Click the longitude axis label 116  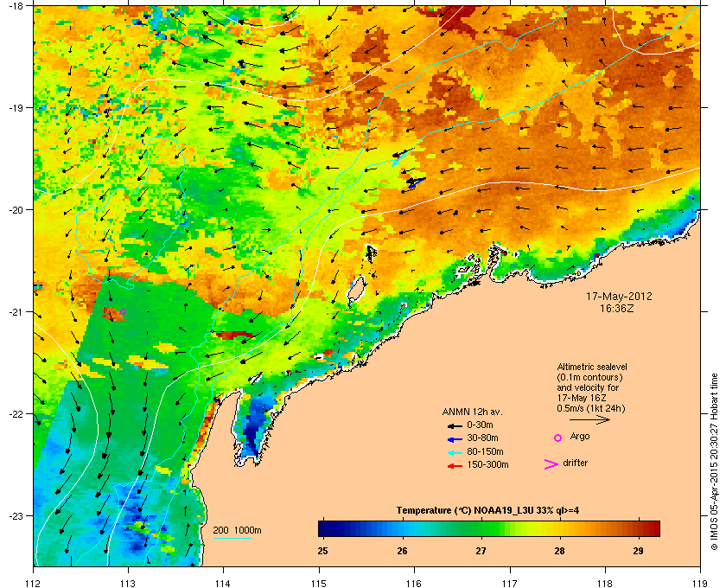coord(414,583)
